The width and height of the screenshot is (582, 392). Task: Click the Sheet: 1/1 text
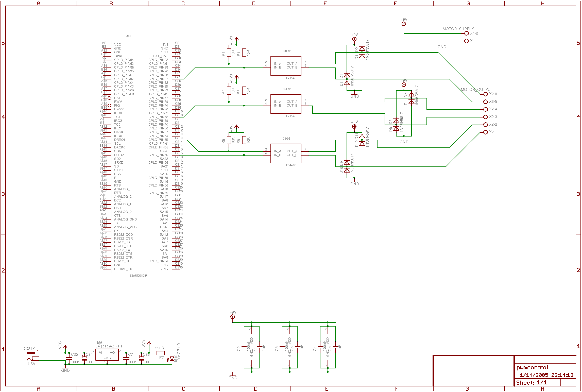tap(531, 383)
